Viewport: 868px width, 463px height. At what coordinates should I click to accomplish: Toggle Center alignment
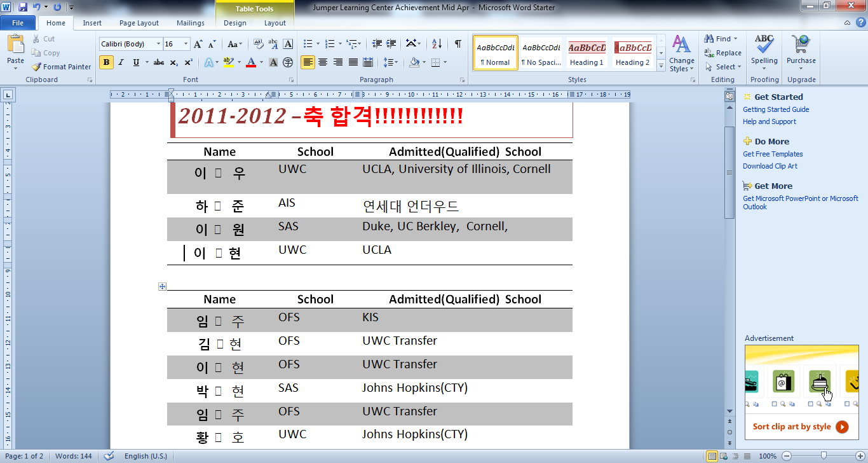pyautogui.click(x=323, y=62)
